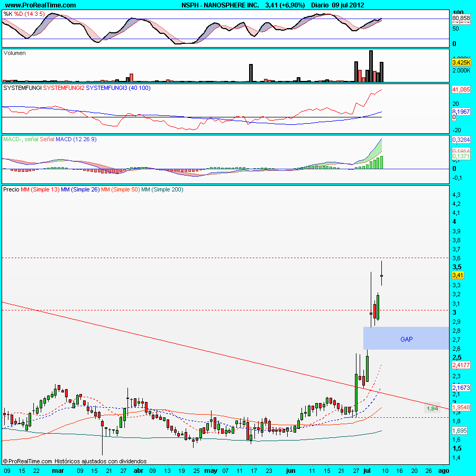Click the green MACD-, señal label
This screenshot has height=476, width=476.
(x=21, y=139)
